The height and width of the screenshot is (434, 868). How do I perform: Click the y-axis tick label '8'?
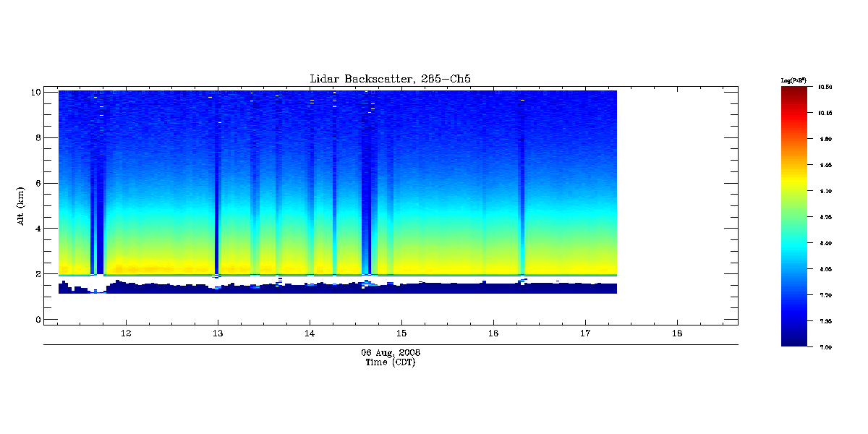38,137
